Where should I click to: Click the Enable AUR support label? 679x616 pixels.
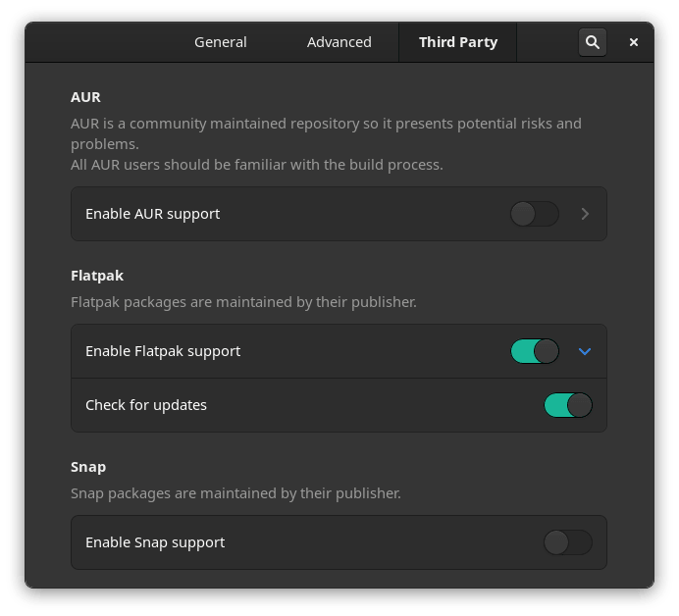point(152,214)
